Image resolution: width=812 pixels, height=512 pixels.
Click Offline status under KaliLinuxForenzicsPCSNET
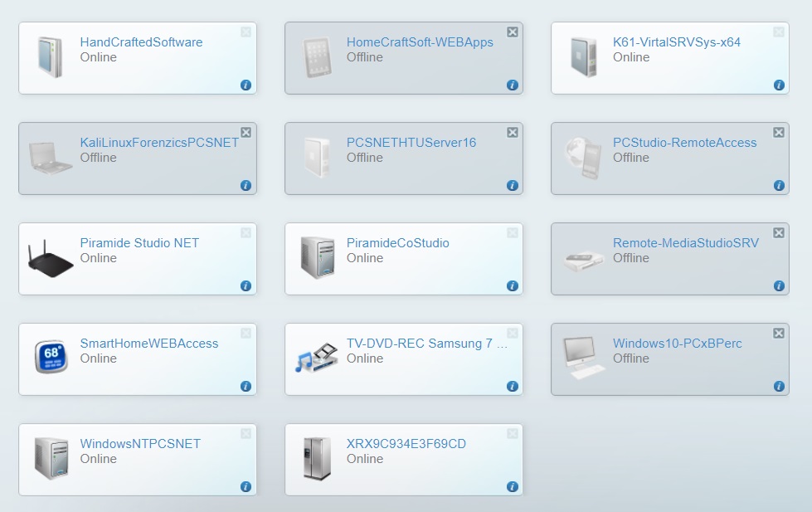pos(99,158)
